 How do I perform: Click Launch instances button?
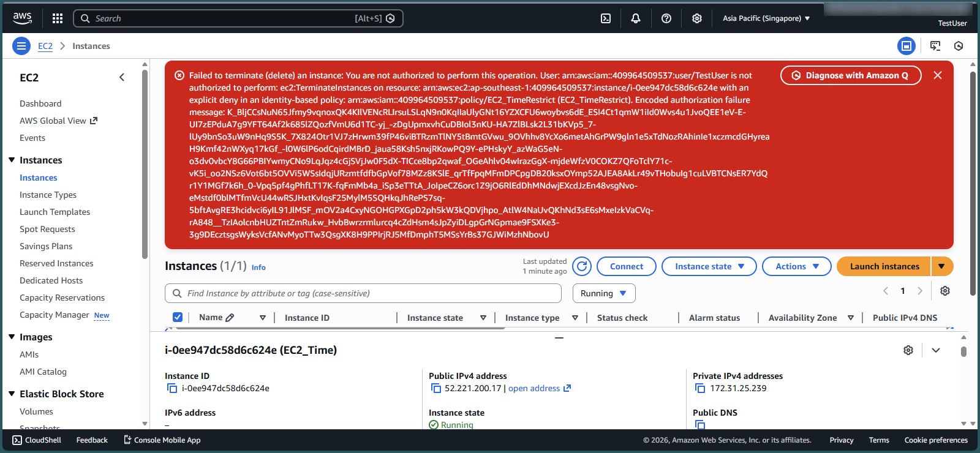tap(884, 266)
